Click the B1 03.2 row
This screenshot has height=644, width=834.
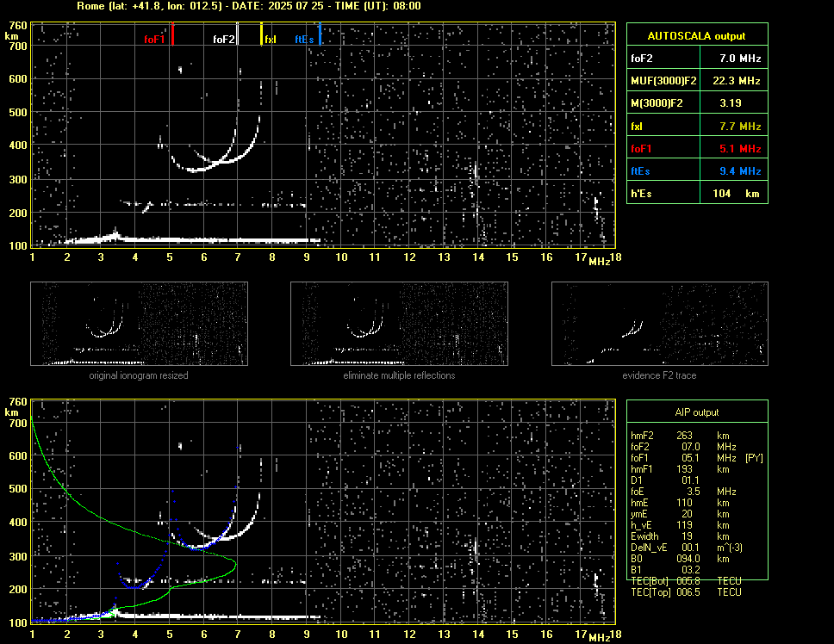665,570
